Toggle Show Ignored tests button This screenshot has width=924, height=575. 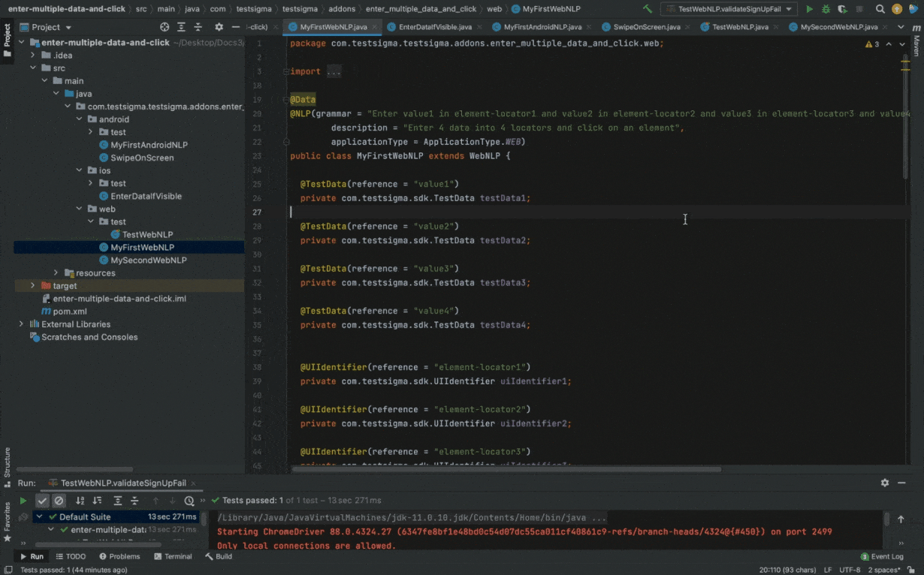[x=59, y=501]
